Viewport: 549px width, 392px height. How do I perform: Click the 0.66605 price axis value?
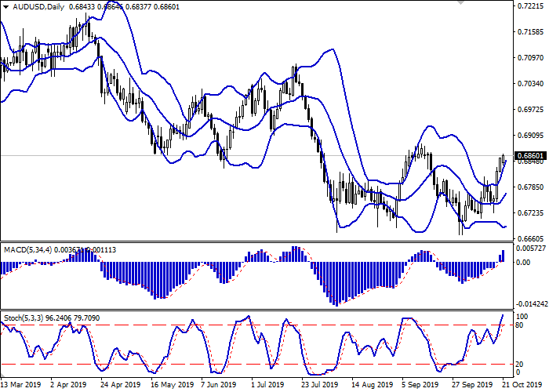tap(527, 238)
